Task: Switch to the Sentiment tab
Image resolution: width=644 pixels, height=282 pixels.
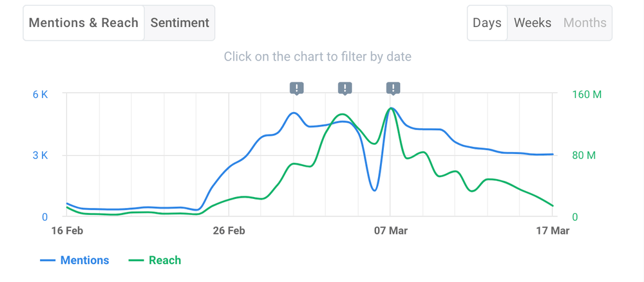Action: 180,23
